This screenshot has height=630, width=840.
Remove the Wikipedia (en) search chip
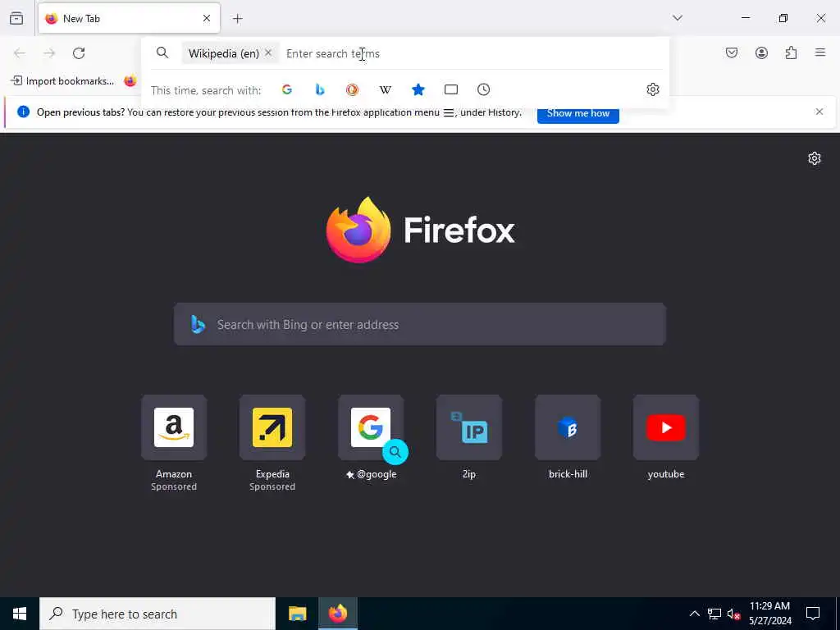pyautogui.click(x=268, y=53)
